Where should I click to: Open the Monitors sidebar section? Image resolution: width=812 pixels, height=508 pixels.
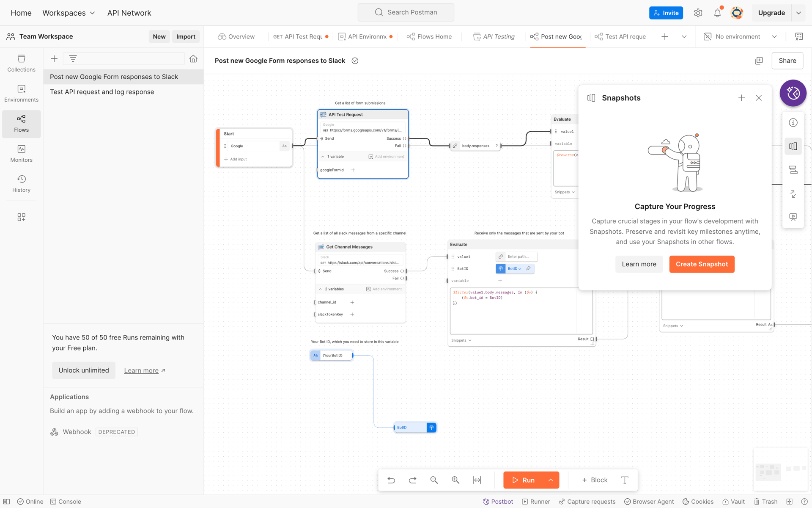[21, 154]
